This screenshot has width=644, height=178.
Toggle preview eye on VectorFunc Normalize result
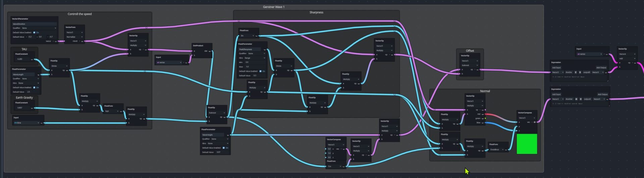pos(82,41)
